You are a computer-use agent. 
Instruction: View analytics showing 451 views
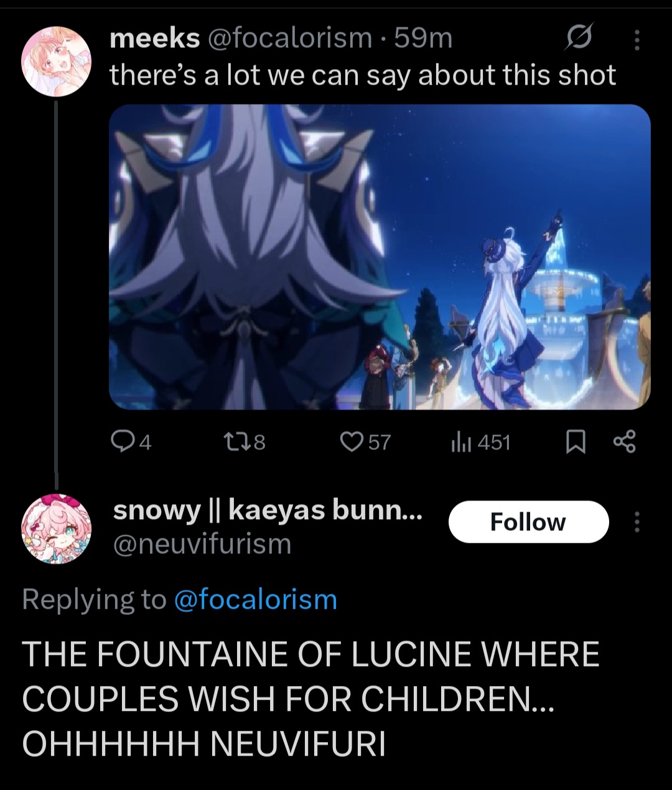click(x=480, y=443)
